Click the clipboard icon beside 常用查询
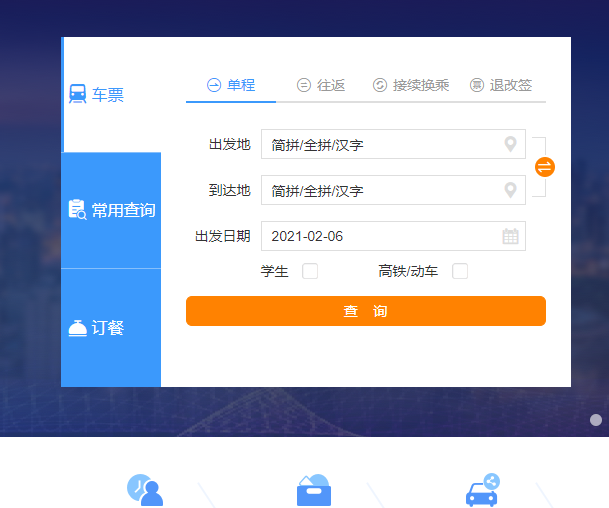The width and height of the screenshot is (609, 508). click(x=77, y=210)
